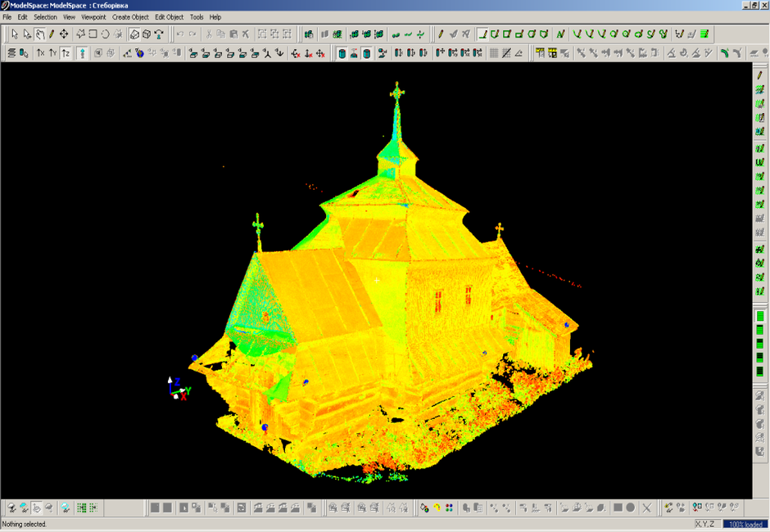Click the green curved pipe elbow icon
This screenshot has height=532, width=770.
point(724,52)
